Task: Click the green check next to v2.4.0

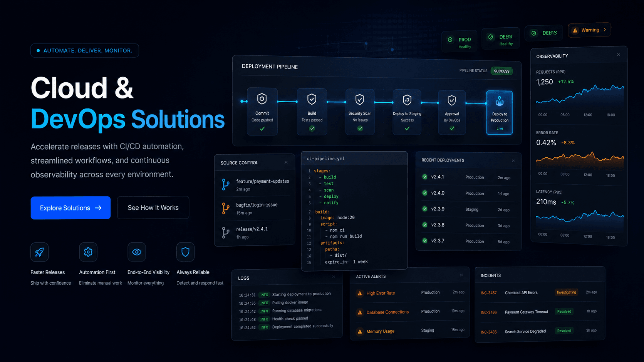Action: pos(425,193)
